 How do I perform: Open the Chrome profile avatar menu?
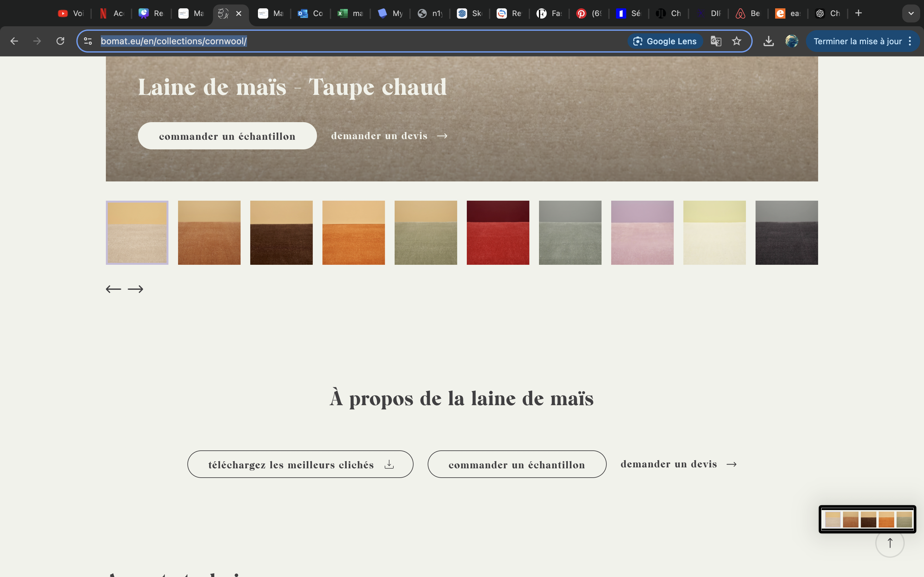tap(791, 41)
